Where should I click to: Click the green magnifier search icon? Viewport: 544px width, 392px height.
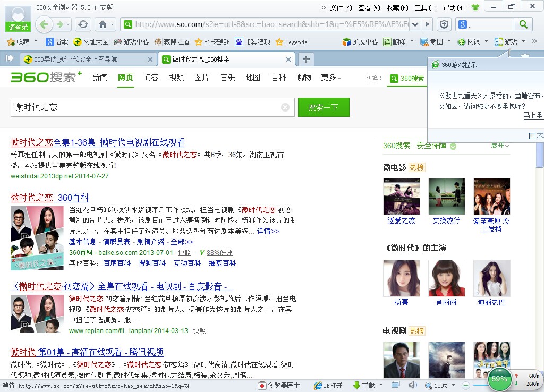click(523, 24)
